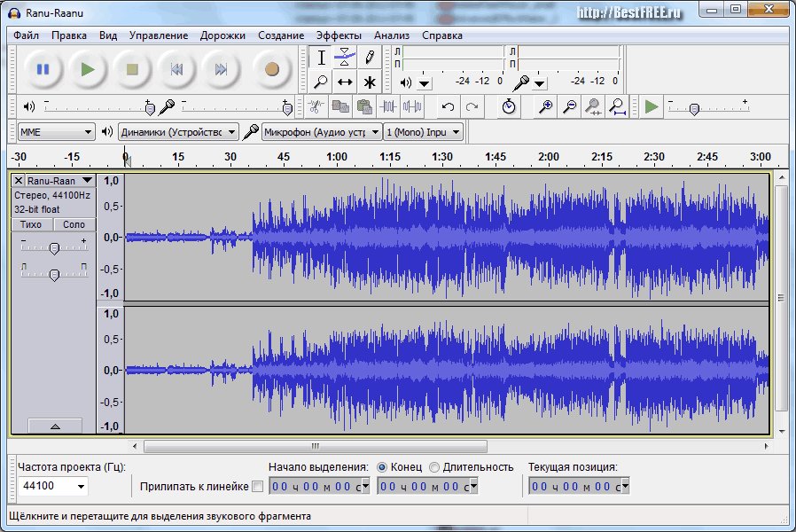This screenshot has width=796, height=532.
Task: Open the 1 (Mono) Input channels dropdown
Action: [423, 132]
